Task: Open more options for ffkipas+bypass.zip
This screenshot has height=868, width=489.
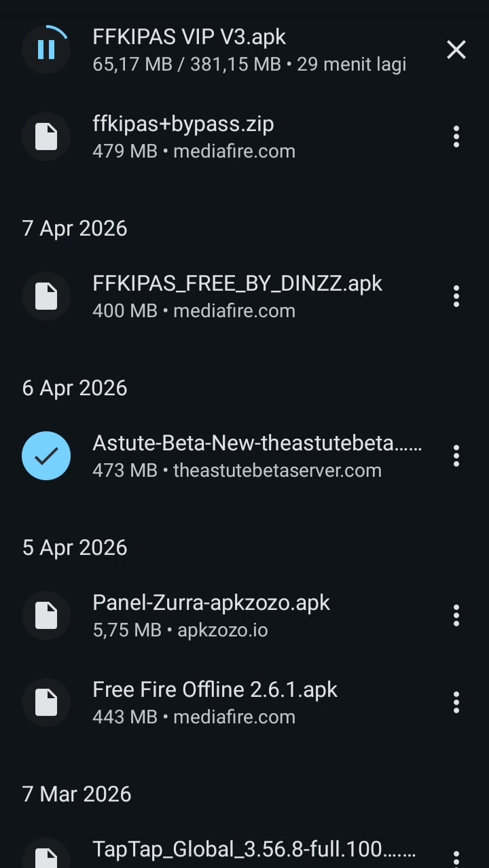Action: 456,137
